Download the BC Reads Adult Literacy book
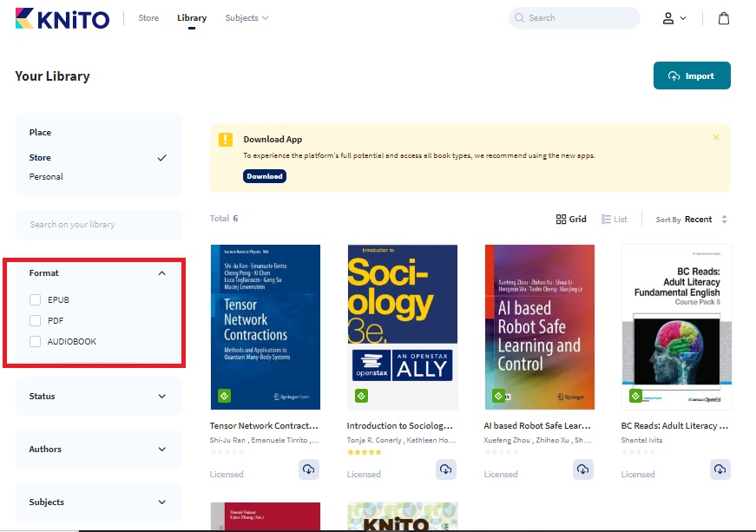The image size is (756, 532). (720, 470)
